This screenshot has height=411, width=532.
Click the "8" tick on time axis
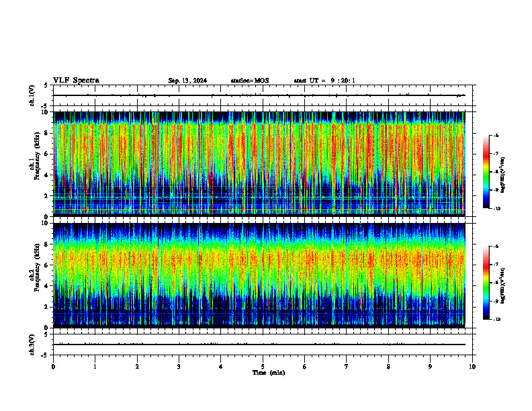point(388,367)
